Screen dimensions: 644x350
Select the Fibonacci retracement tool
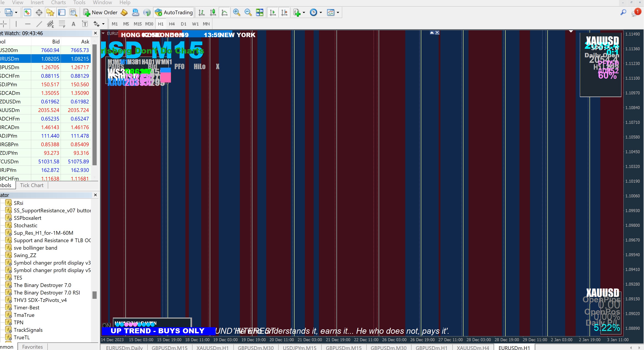pos(62,24)
